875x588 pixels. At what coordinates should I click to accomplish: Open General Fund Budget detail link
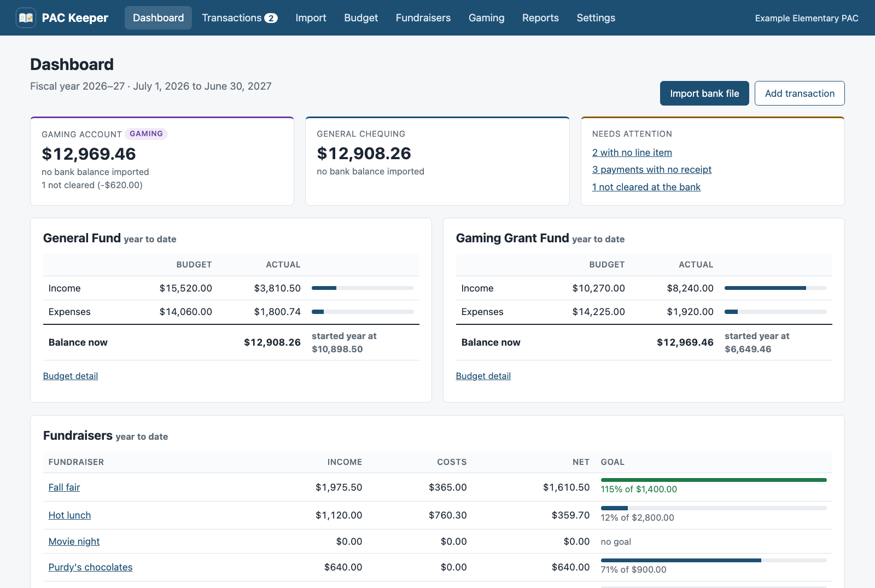71,376
